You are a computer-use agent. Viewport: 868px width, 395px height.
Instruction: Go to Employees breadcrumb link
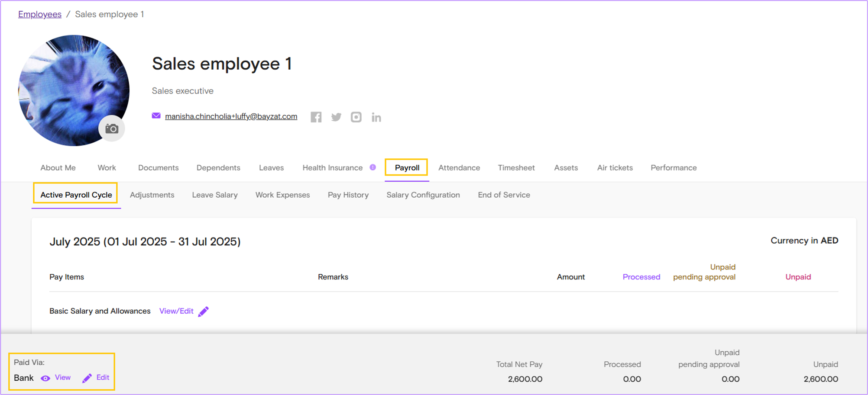pyautogui.click(x=40, y=14)
